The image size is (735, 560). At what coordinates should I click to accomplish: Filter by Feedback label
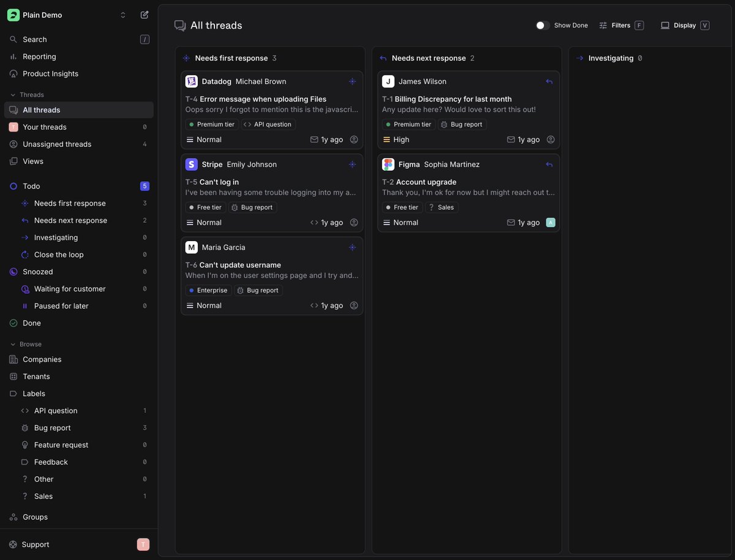click(85, 462)
